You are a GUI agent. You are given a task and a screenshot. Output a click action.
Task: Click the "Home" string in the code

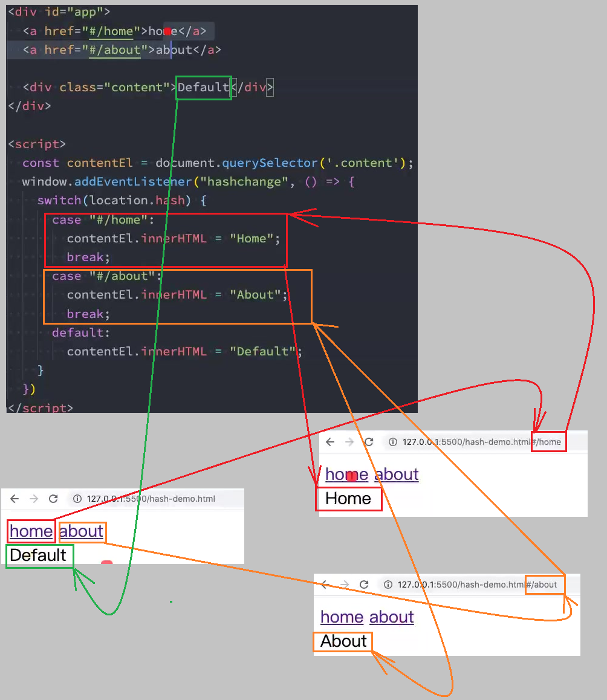point(251,238)
